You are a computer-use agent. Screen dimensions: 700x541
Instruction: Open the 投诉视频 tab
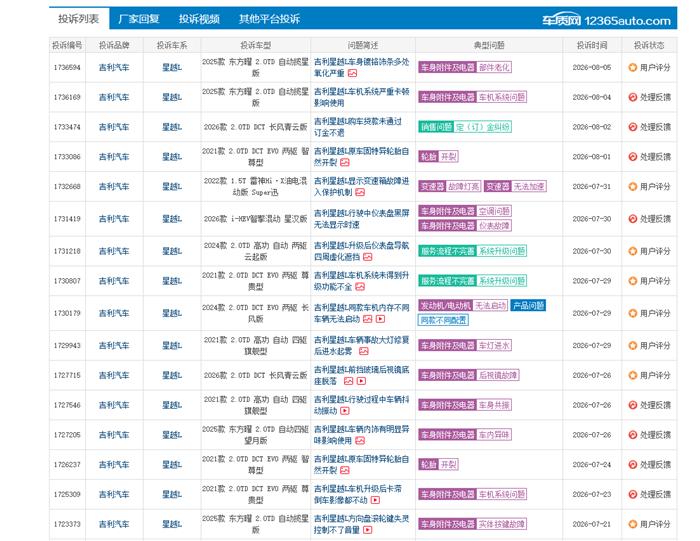pos(199,19)
